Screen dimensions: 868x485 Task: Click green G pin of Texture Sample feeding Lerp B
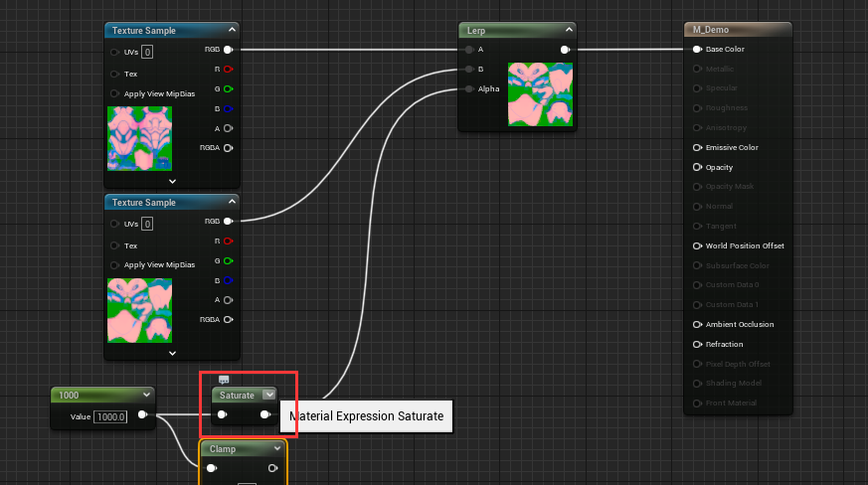(228, 261)
